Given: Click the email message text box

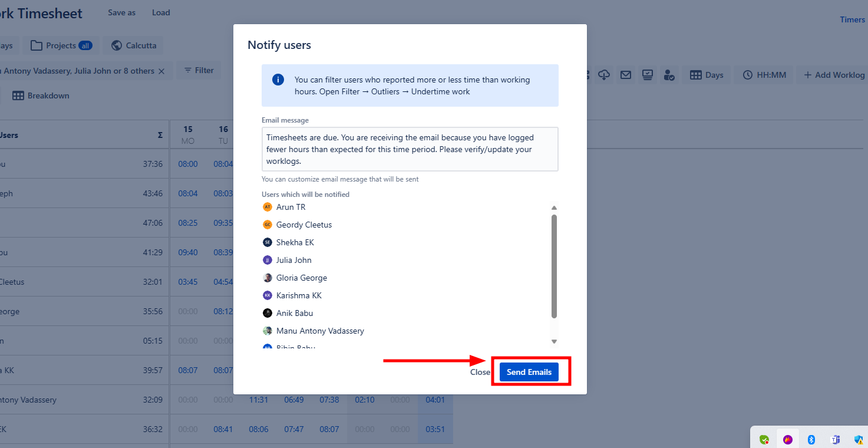Looking at the screenshot, I should point(410,149).
